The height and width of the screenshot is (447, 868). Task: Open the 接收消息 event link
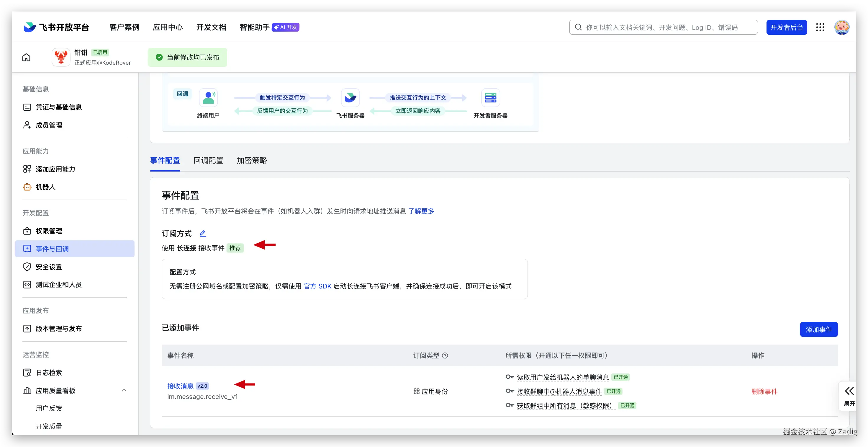click(180, 386)
